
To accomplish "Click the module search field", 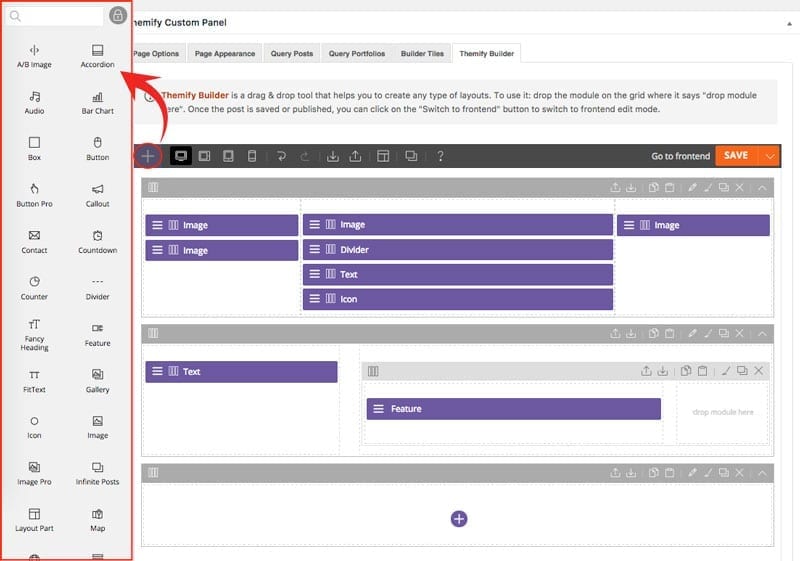I will [54, 16].
